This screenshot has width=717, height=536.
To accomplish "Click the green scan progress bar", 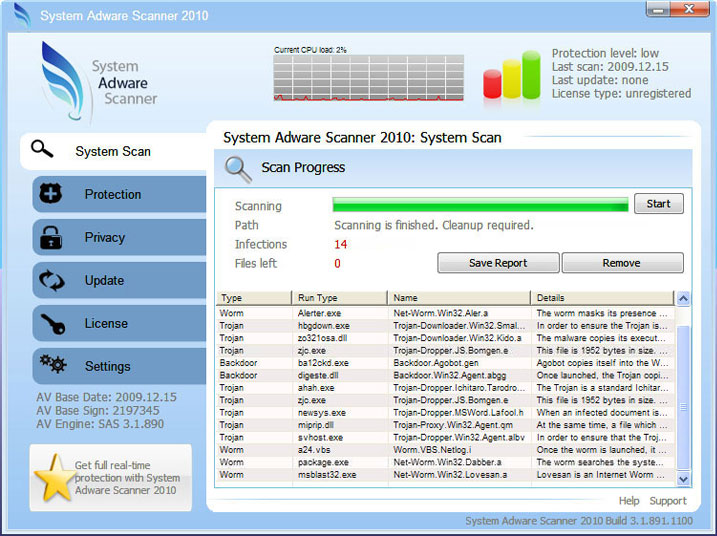I will pos(480,204).
